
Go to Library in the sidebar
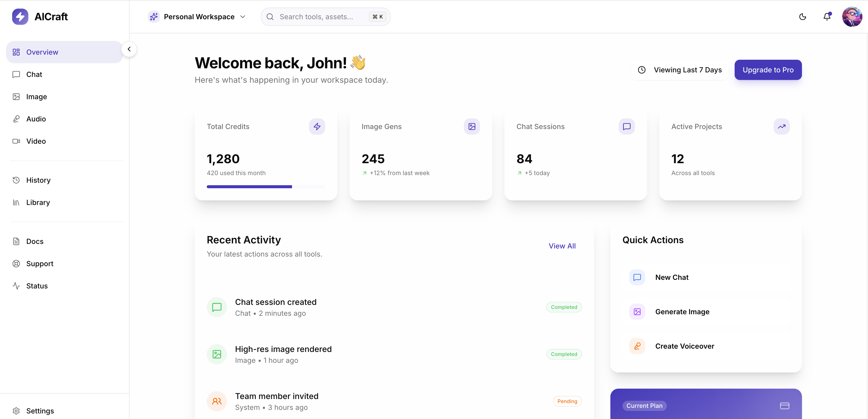click(x=38, y=202)
